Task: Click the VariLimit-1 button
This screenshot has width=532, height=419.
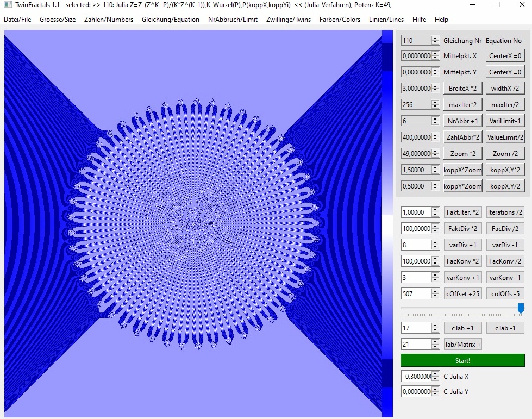Action: pos(505,121)
